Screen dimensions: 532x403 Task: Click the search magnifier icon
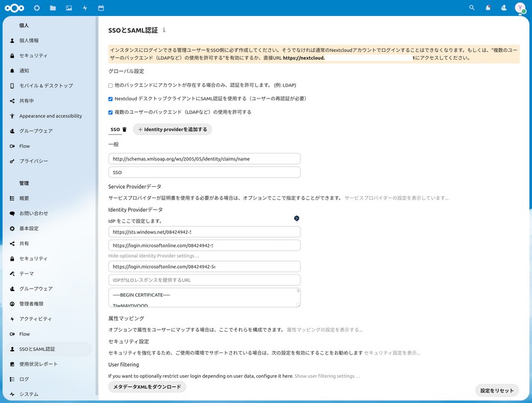coord(472,8)
